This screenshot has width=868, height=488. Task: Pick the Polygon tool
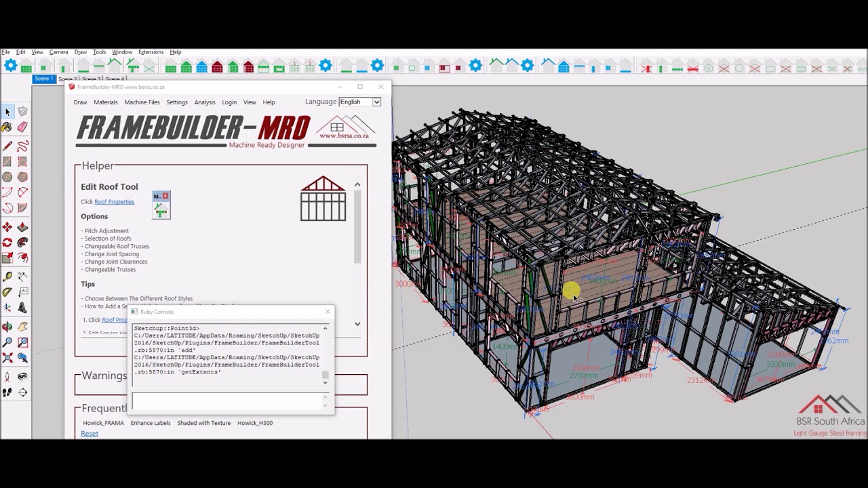[22, 178]
